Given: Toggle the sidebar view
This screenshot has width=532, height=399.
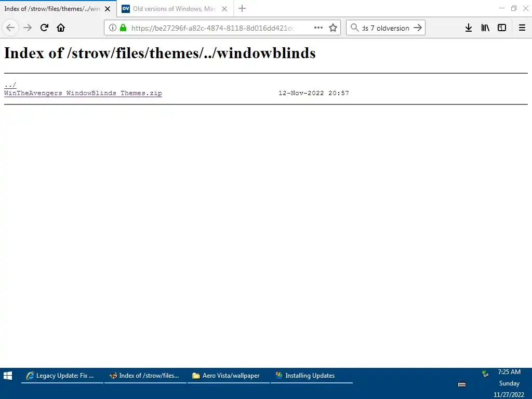Looking at the screenshot, I should click(502, 28).
